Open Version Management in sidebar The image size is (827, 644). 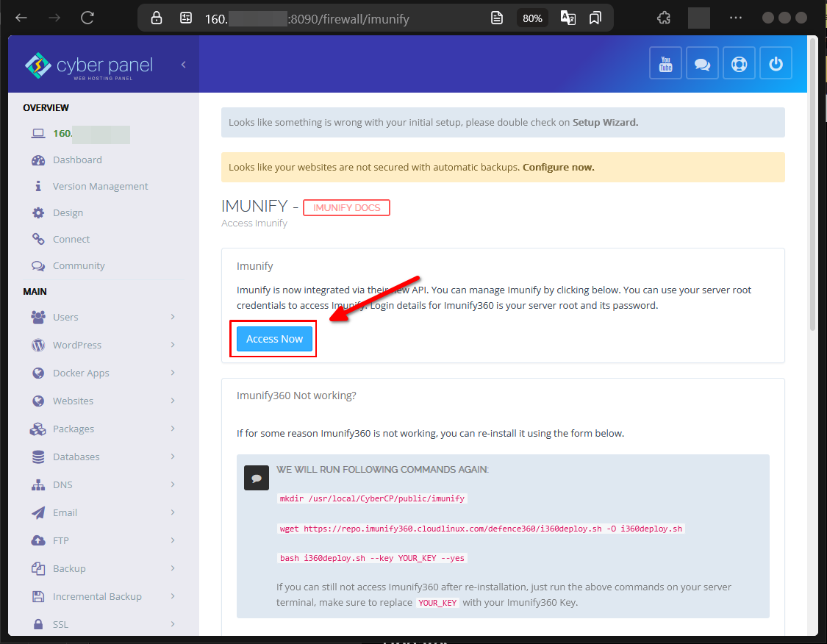(x=100, y=186)
